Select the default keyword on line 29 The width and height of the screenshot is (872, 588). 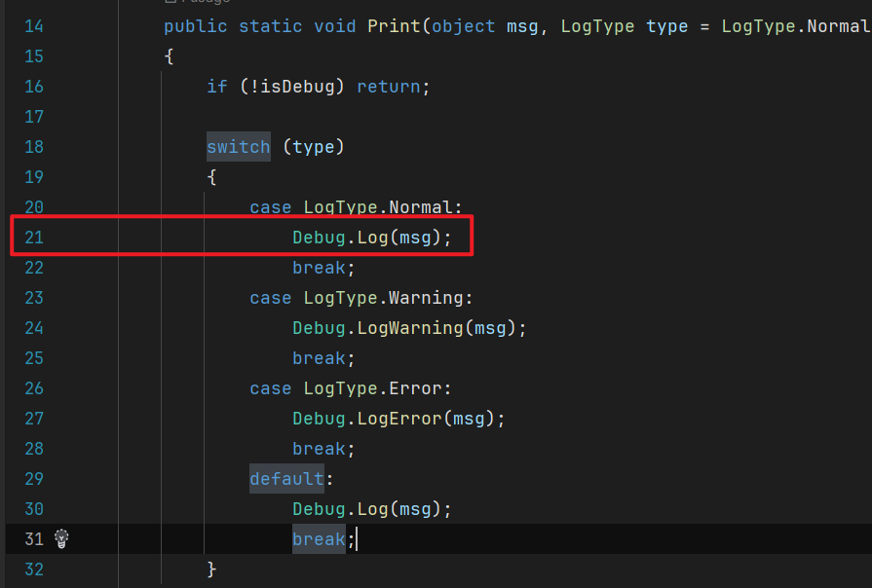pos(286,478)
